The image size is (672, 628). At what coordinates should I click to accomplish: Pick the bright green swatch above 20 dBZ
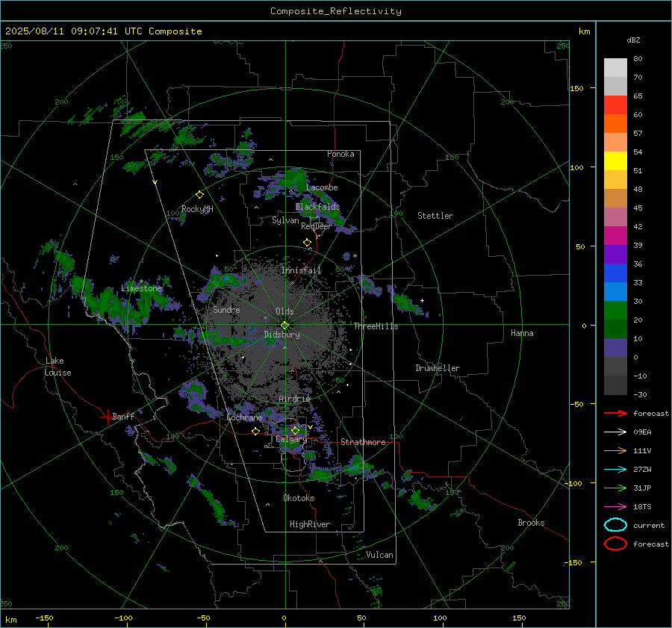click(615, 311)
